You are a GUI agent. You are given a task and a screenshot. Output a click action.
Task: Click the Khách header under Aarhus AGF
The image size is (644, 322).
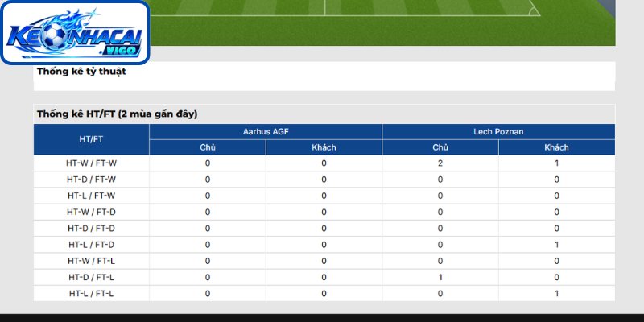coord(324,147)
